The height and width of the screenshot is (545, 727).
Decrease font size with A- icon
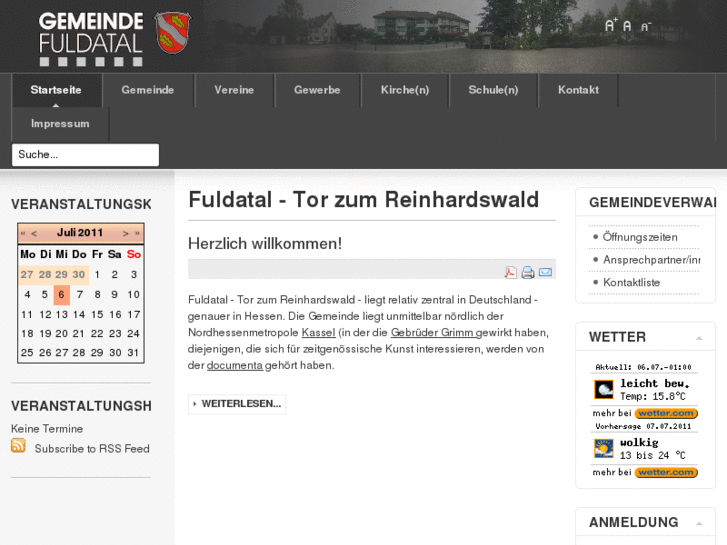645,27
